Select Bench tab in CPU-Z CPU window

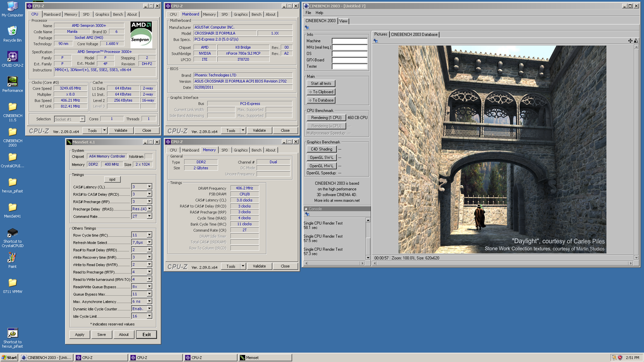(118, 14)
